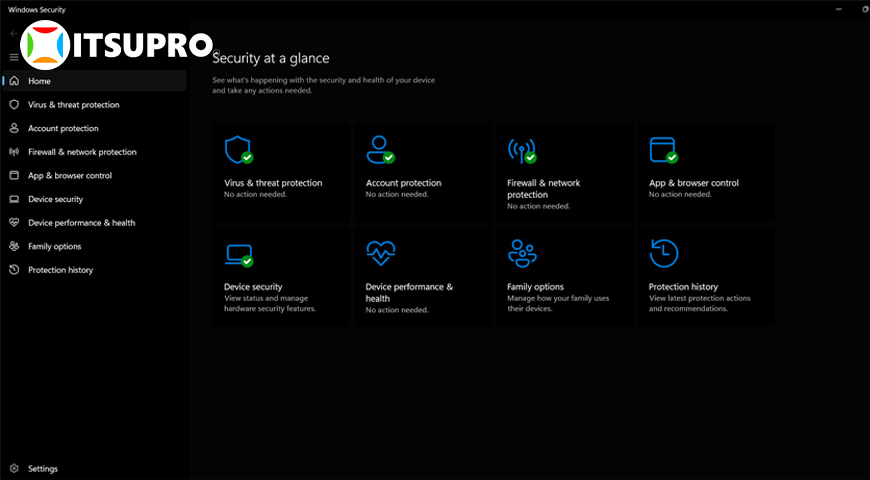Click the shield icon beside Virus & threat protection in sidebar
Viewport: 870px width, 480px height.
(14, 104)
